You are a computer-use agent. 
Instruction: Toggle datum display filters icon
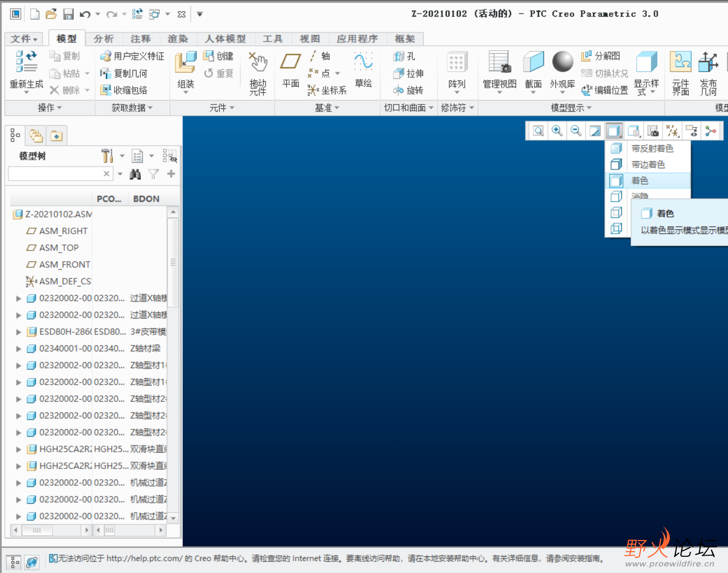(x=673, y=131)
